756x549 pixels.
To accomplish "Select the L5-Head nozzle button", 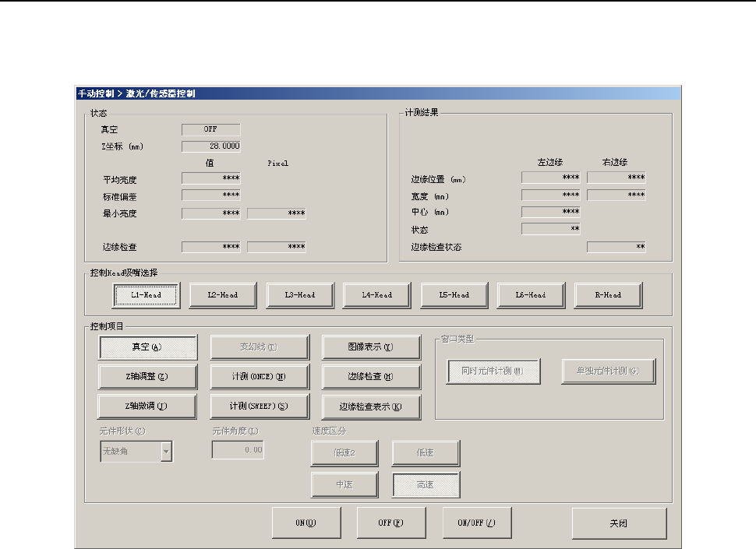I will pyautogui.click(x=454, y=295).
